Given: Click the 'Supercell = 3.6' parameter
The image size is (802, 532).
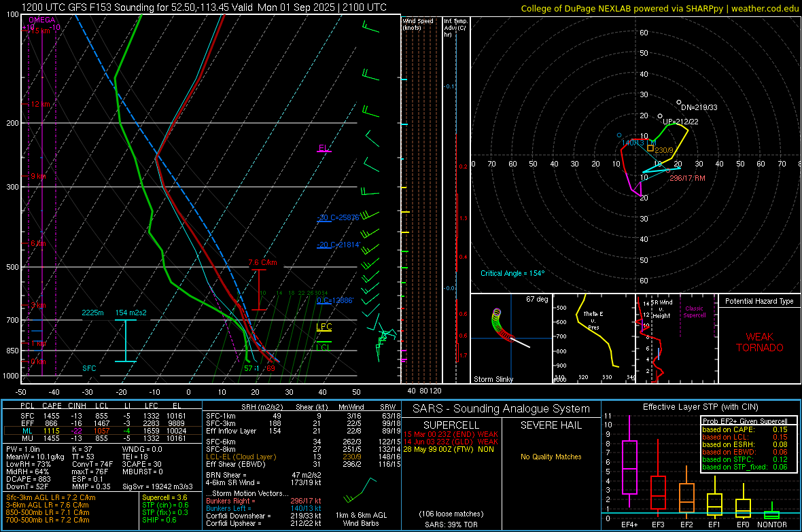Looking at the screenshot, I should click(x=164, y=497).
